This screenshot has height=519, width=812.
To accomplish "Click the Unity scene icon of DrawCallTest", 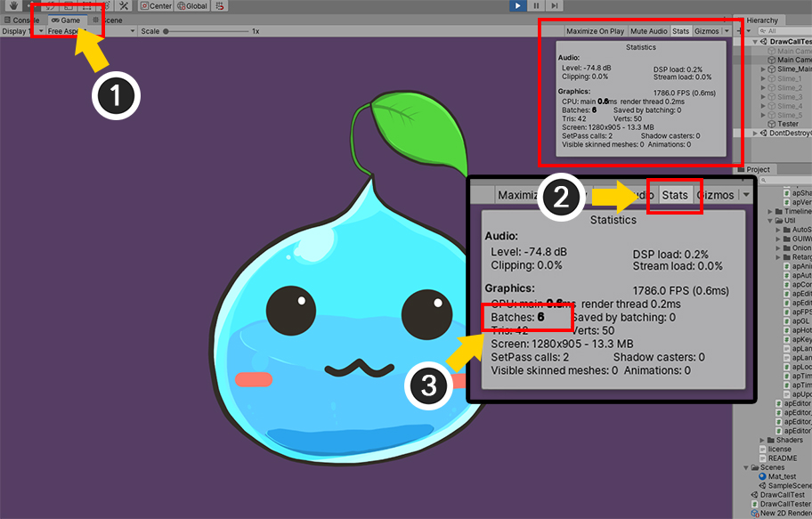I will [764, 42].
